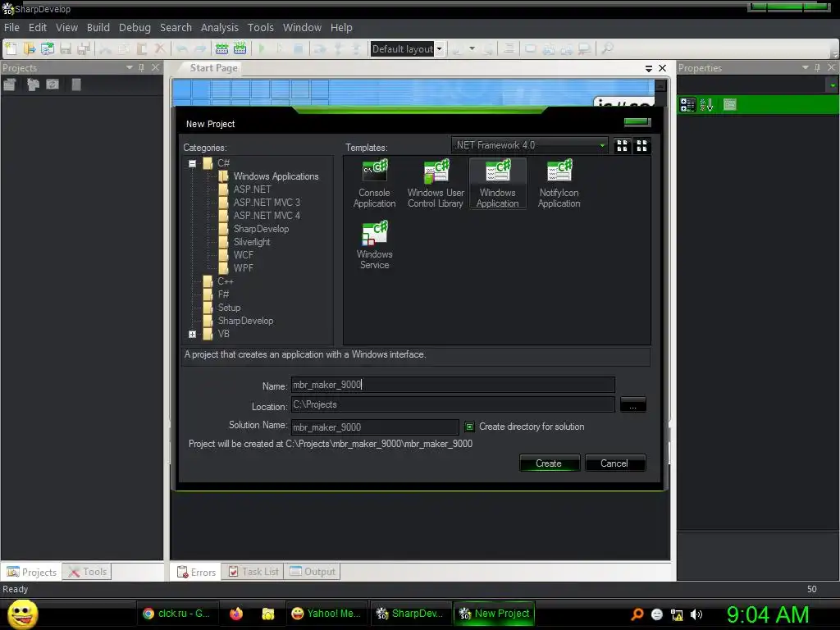Select Silverlight category

251,242
